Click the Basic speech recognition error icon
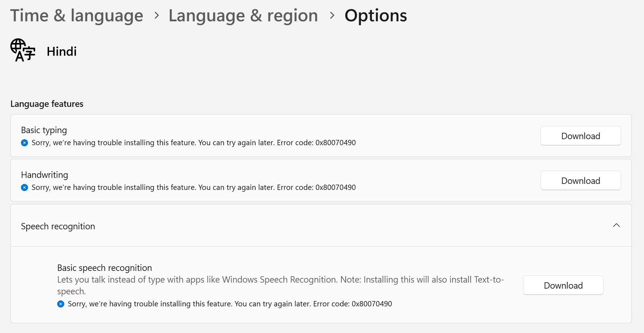This screenshot has height=333, width=644. click(x=61, y=304)
